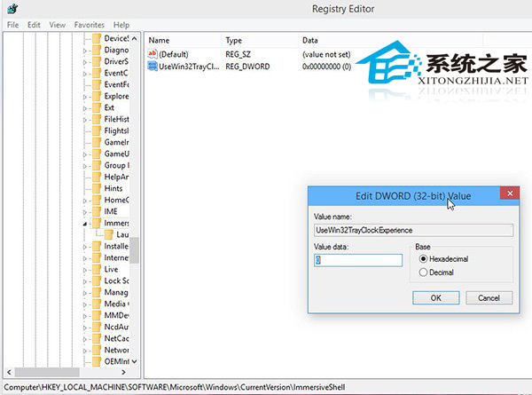Click the HelpAn folder icon

point(97,177)
